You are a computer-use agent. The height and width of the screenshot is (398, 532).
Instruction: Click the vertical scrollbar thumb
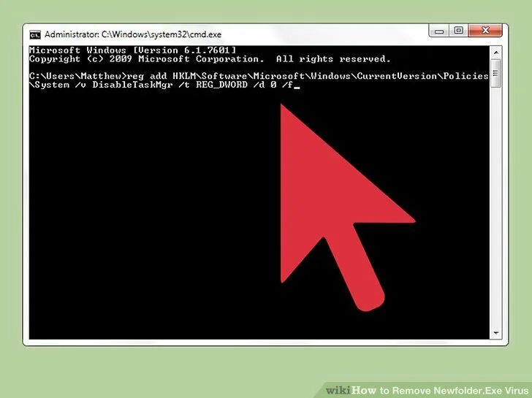(x=495, y=74)
